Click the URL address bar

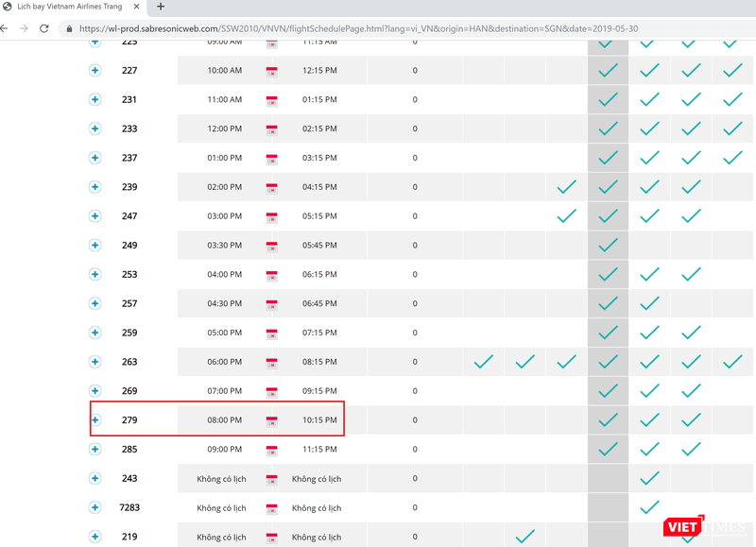378,28
